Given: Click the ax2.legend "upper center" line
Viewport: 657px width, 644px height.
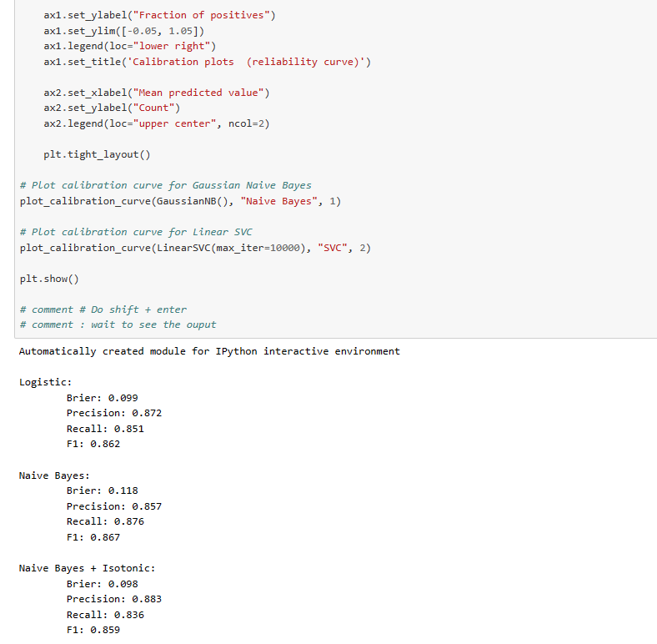Looking at the screenshot, I should 156,123.
